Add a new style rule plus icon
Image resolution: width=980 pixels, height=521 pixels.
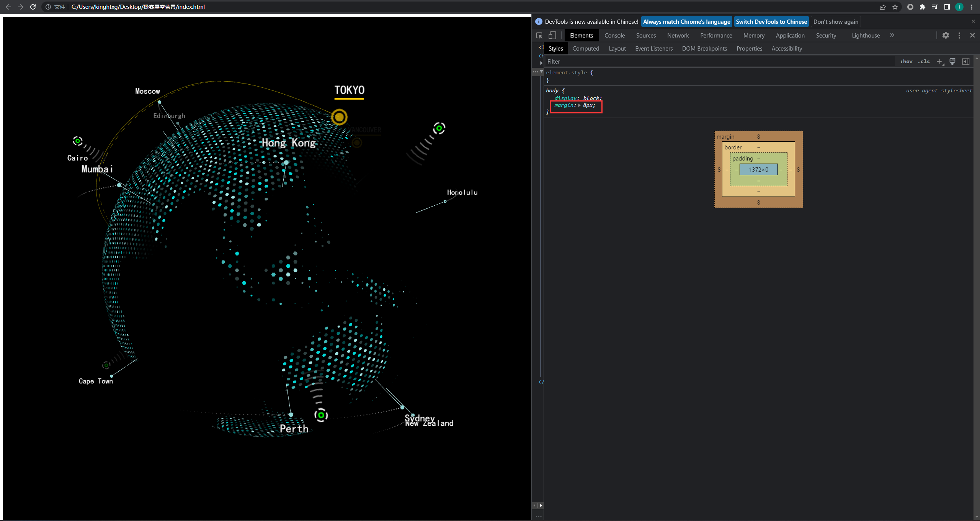point(939,62)
